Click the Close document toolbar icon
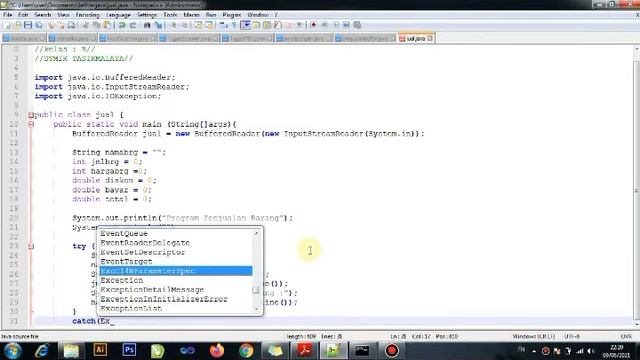The width and height of the screenshot is (640, 360). 51,25
